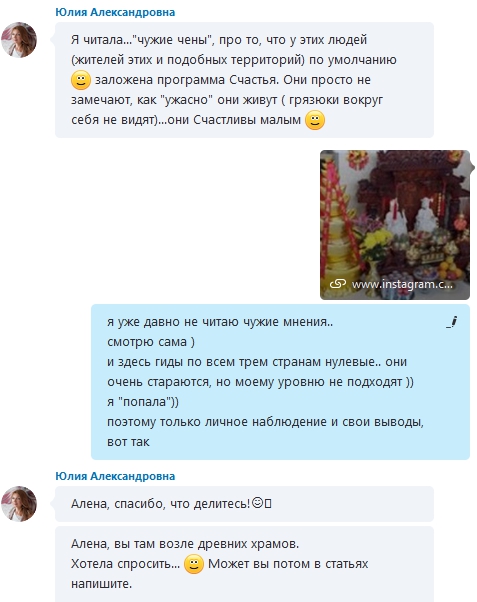Click the line 'смотрю сама )'

[x=151, y=342]
